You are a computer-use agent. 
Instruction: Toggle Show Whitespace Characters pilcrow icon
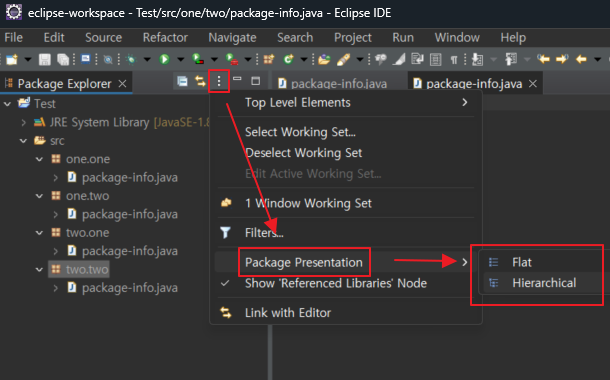(x=454, y=60)
